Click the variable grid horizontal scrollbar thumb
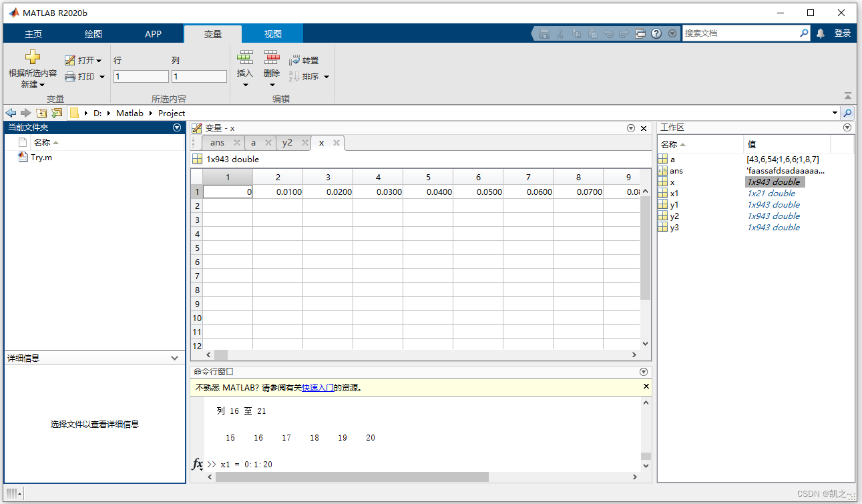The height and width of the screenshot is (504, 862). 221,355
